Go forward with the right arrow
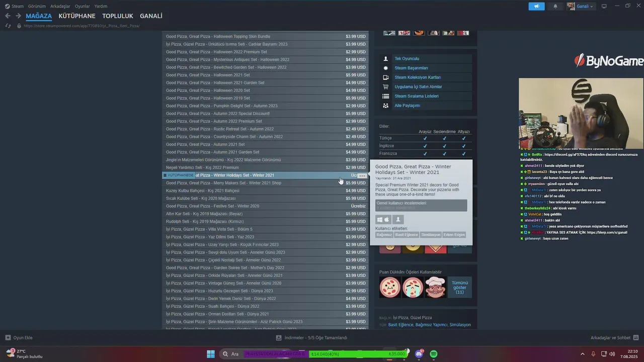Image resolution: width=644 pixels, height=362 pixels. point(18,16)
